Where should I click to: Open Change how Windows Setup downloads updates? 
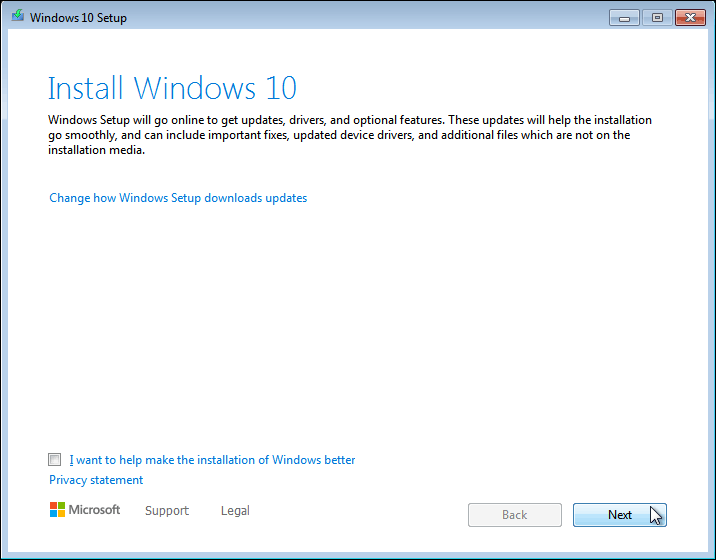(178, 198)
